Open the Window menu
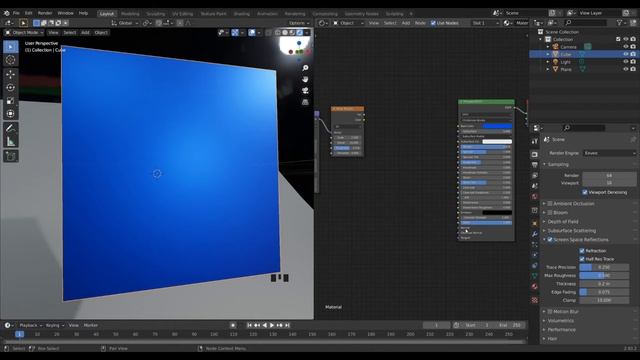640x360 pixels. point(65,13)
